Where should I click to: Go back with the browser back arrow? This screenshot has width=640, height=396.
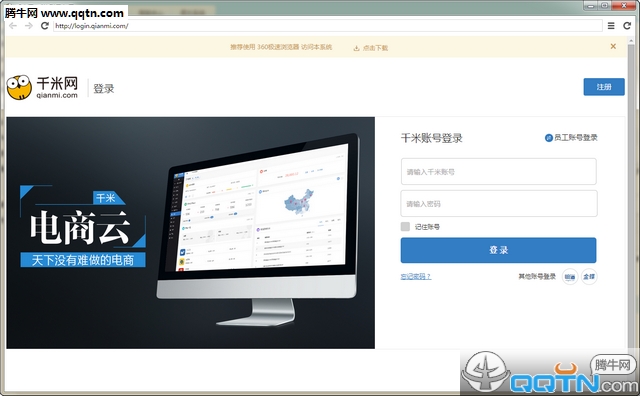(13, 26)
